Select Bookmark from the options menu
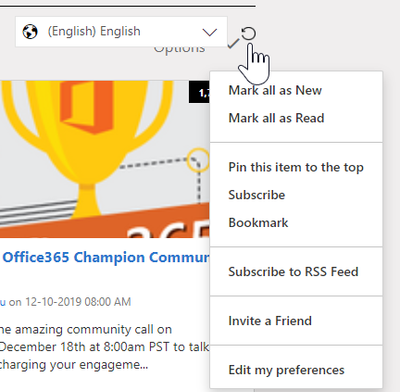Screen dimensions: 400x392 (258, 223)
